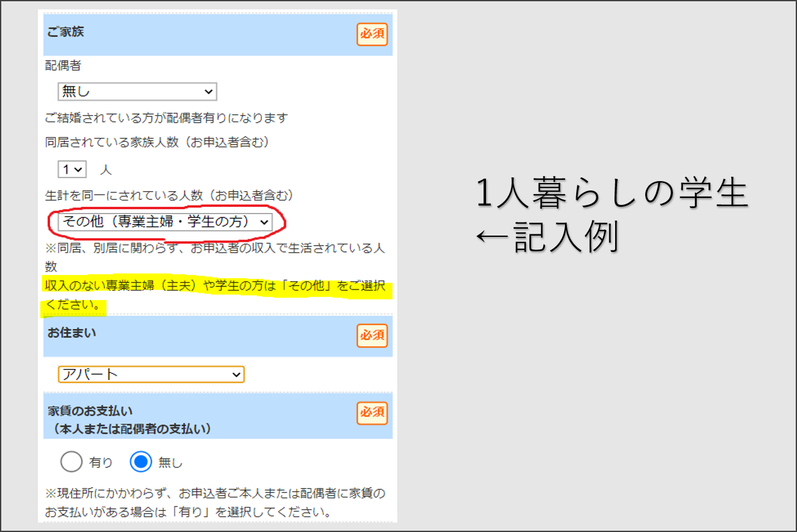
Task: Click the 家賃のお支払い heading text
Action: tap(90, 412)
